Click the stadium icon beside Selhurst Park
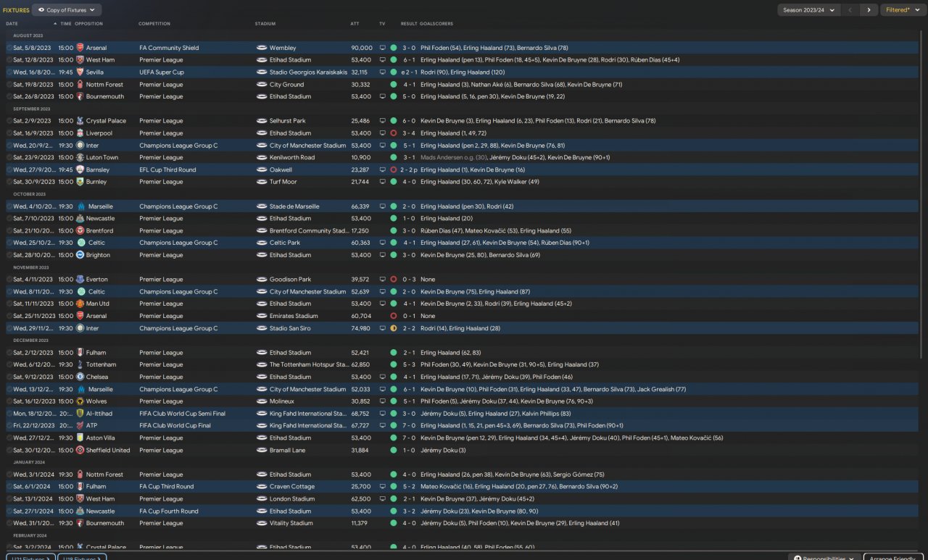 pos(262,121)
